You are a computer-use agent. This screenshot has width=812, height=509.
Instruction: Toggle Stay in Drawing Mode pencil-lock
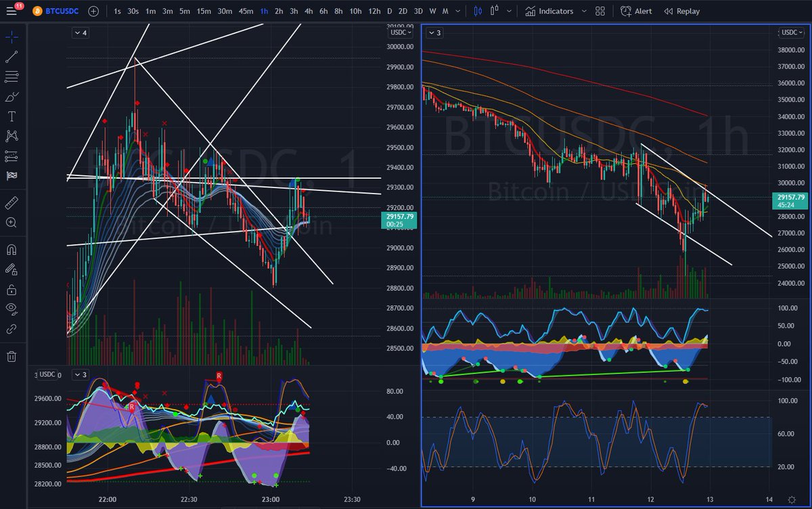12,269
